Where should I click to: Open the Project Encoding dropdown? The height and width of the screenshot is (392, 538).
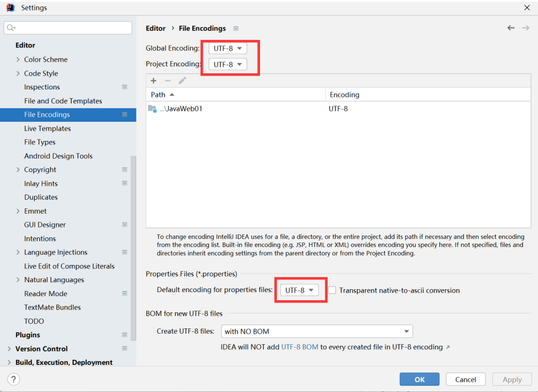pyautogui.click(x=228, y=65)
